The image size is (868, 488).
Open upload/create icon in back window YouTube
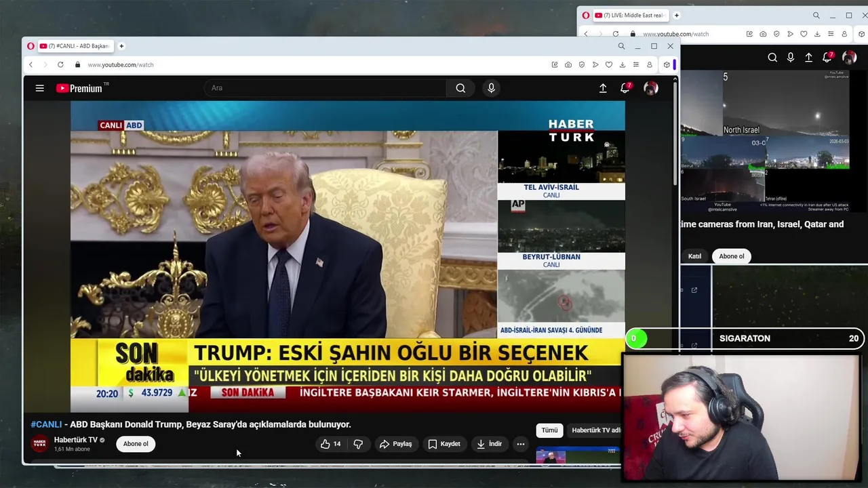pyautogui.click(x=809, y=58)
